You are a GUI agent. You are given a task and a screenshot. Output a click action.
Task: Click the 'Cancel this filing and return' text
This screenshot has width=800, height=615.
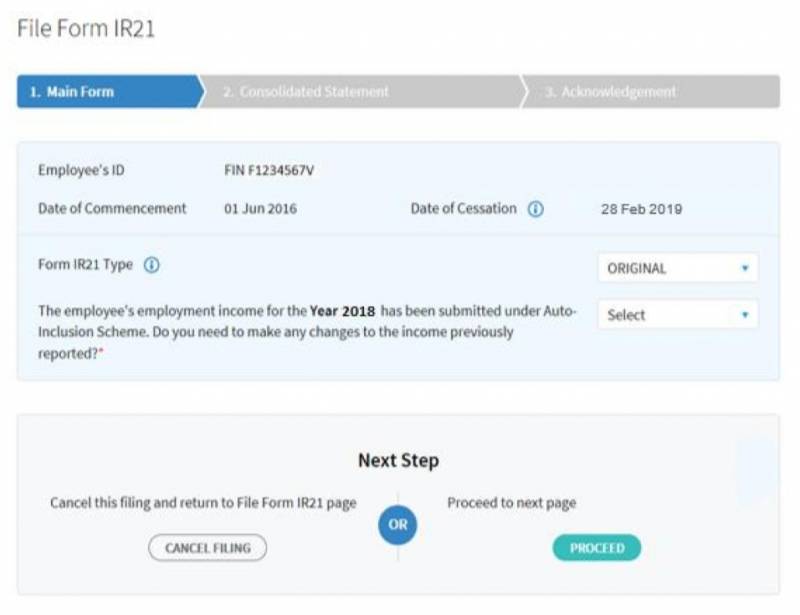pos(203,503)
